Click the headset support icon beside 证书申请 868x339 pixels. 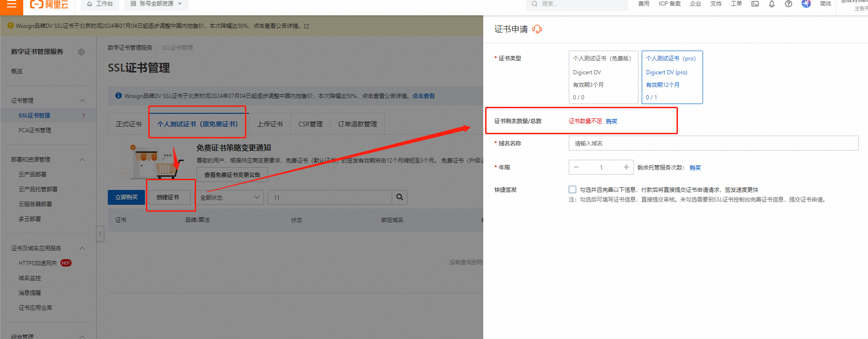click(x=537, y=29)
